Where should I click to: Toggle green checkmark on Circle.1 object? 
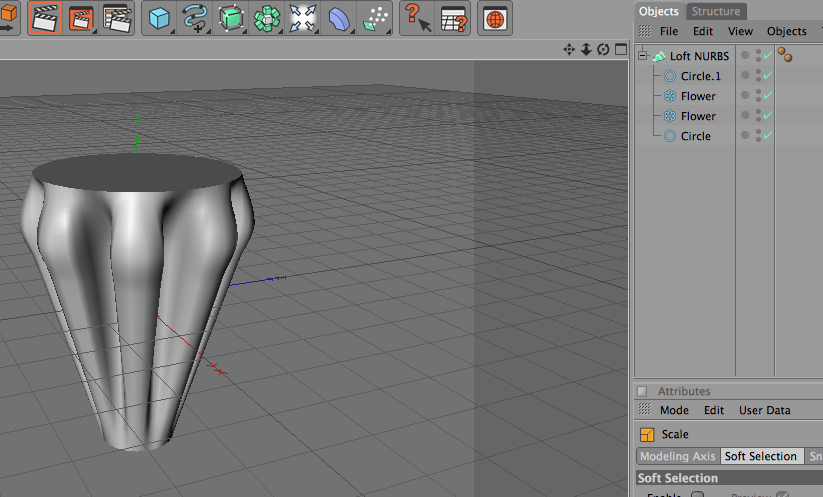(x=768, y=76)
